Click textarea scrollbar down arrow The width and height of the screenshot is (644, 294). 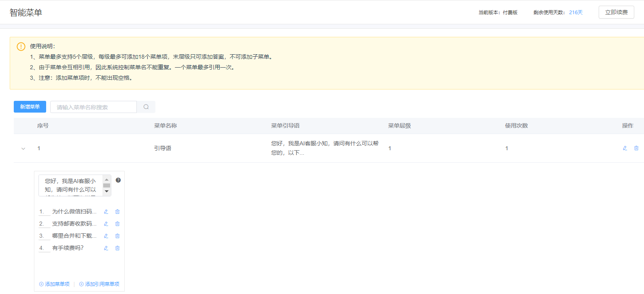(x=107, y=191)
